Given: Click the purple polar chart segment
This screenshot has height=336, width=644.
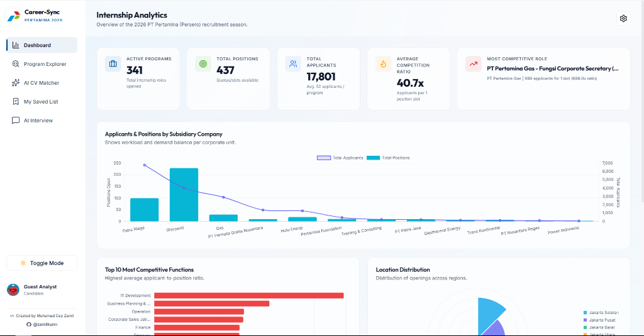Looking at the screenshot, I should (494, 329).
